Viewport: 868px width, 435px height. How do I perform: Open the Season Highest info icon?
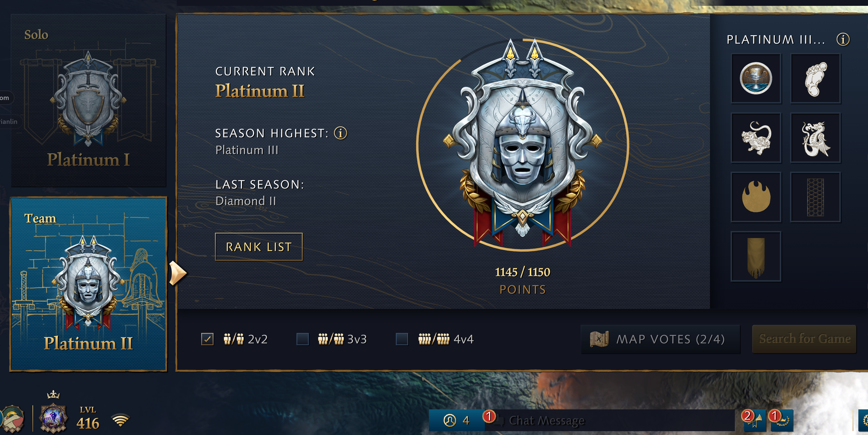coord(340,133)
